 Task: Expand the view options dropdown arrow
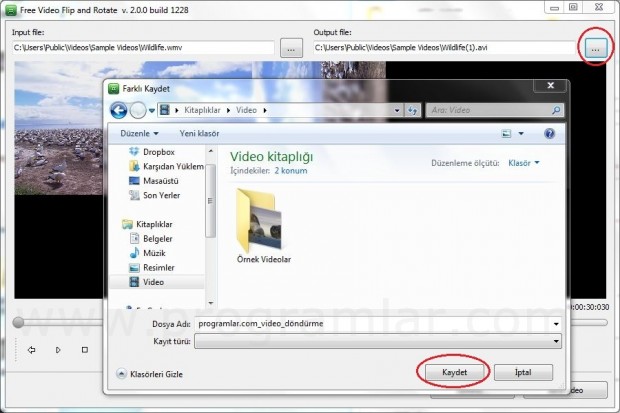point(521,134)
